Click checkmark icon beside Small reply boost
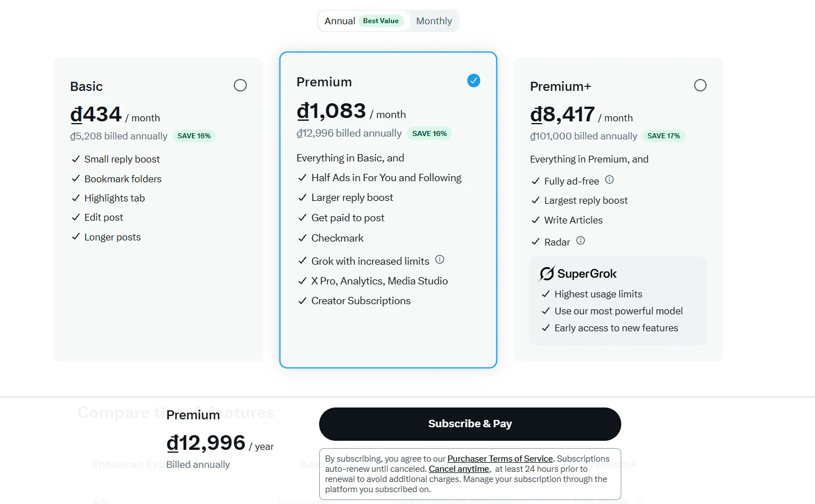This screenshot has height=504, width=815. tap(76, 159)
